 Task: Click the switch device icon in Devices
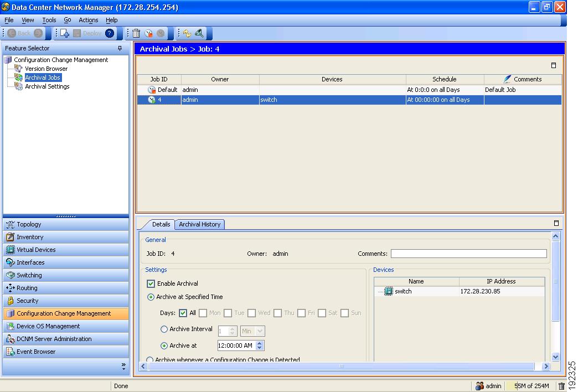(389, 291)
